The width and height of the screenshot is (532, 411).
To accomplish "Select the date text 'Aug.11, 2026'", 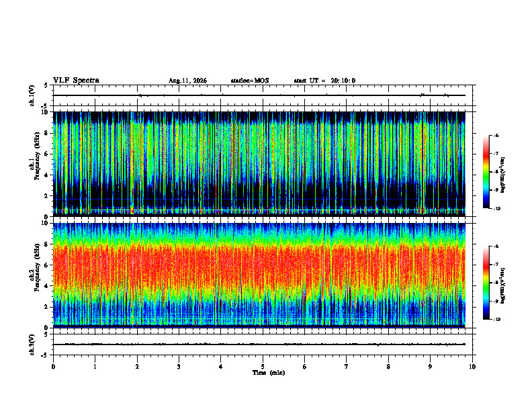I will point(187,81).
